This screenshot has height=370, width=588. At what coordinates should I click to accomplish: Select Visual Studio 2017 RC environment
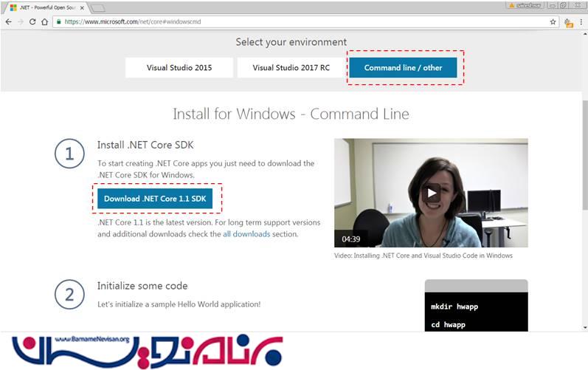[291, 68]
